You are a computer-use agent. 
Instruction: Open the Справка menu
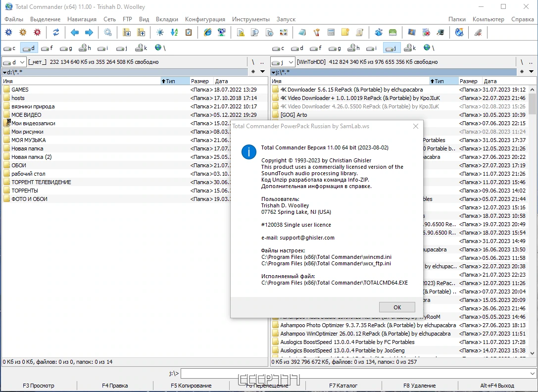tap(522, 19)
